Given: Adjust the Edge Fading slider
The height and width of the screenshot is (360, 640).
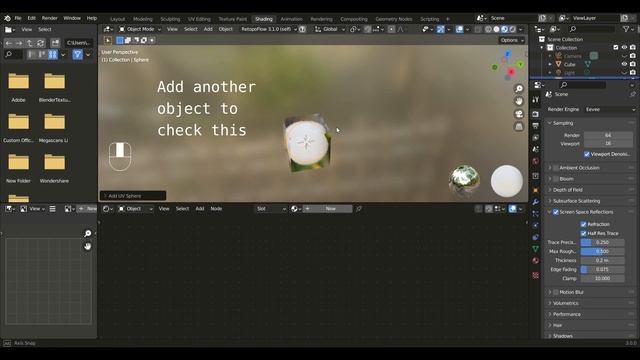Looking at the screenshot, I should 602,269.
